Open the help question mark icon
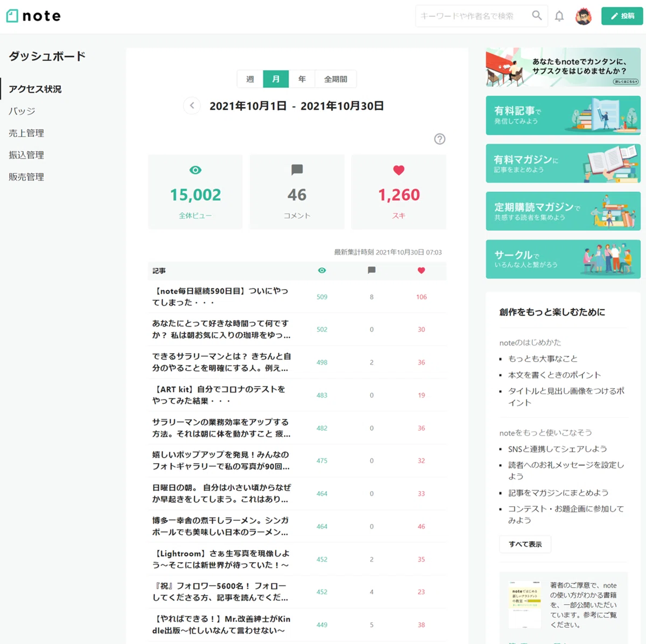 point(440,139)
